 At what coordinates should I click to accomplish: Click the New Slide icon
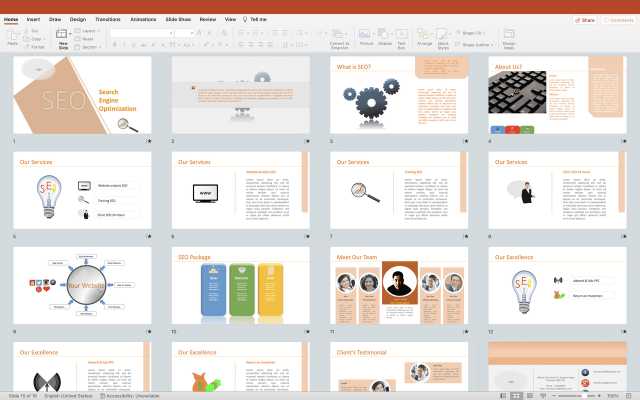pos(63,36)
